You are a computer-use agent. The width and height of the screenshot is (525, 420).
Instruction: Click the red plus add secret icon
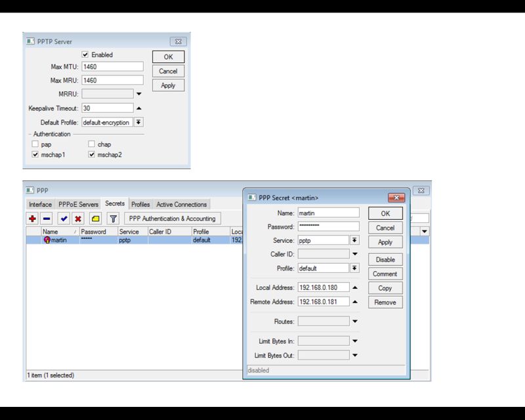coord(32,219)
